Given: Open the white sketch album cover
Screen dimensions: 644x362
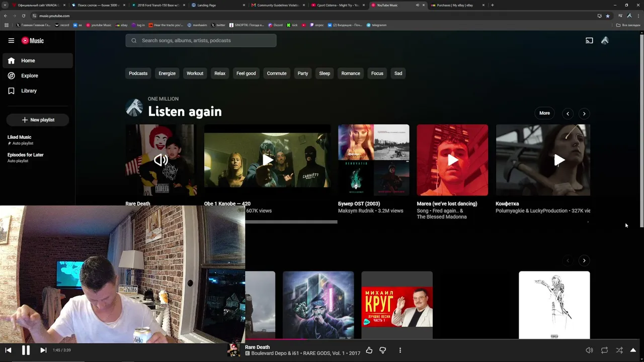Looking at the screenshot, I should (554, 305).
